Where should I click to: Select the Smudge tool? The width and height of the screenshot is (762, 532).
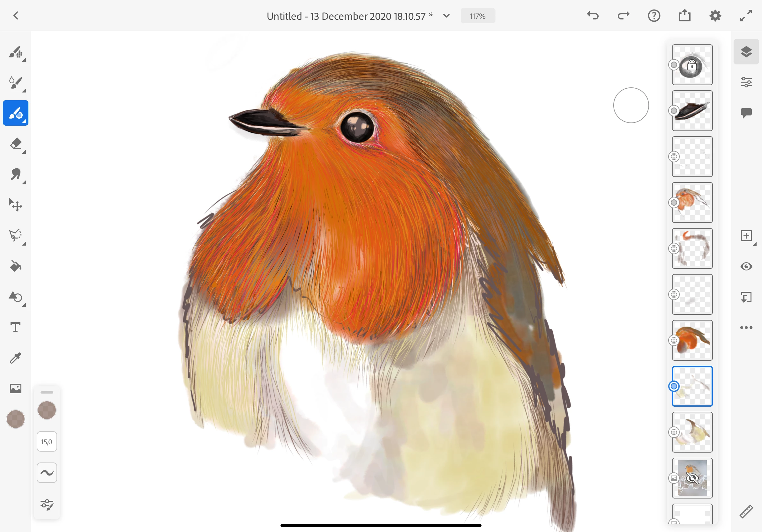15,174
